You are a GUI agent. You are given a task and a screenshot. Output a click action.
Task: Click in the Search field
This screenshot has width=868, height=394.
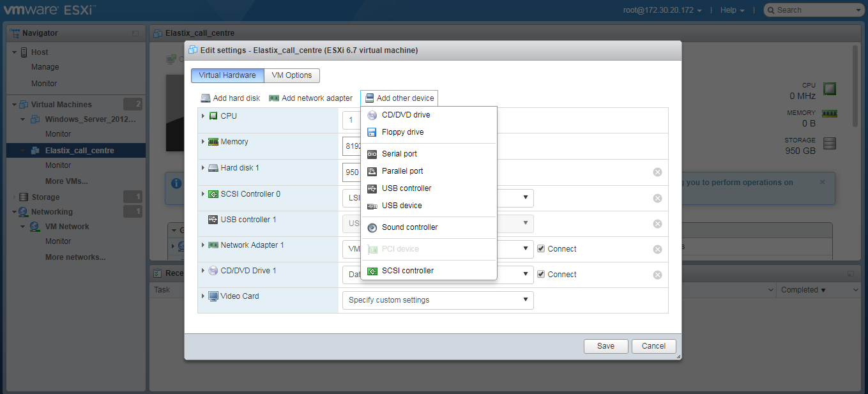(x=813, y=10)
